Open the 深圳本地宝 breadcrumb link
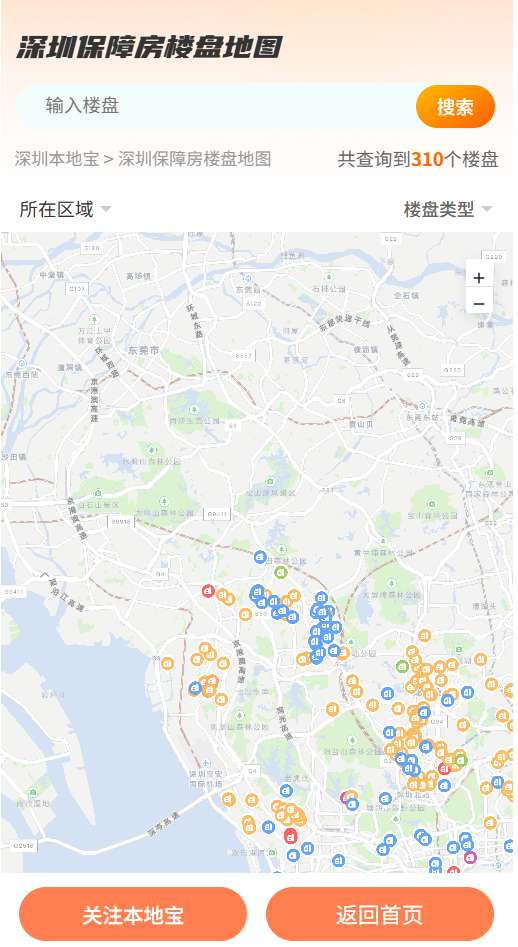Screen dimensions: 518x947 pos(57,159)
